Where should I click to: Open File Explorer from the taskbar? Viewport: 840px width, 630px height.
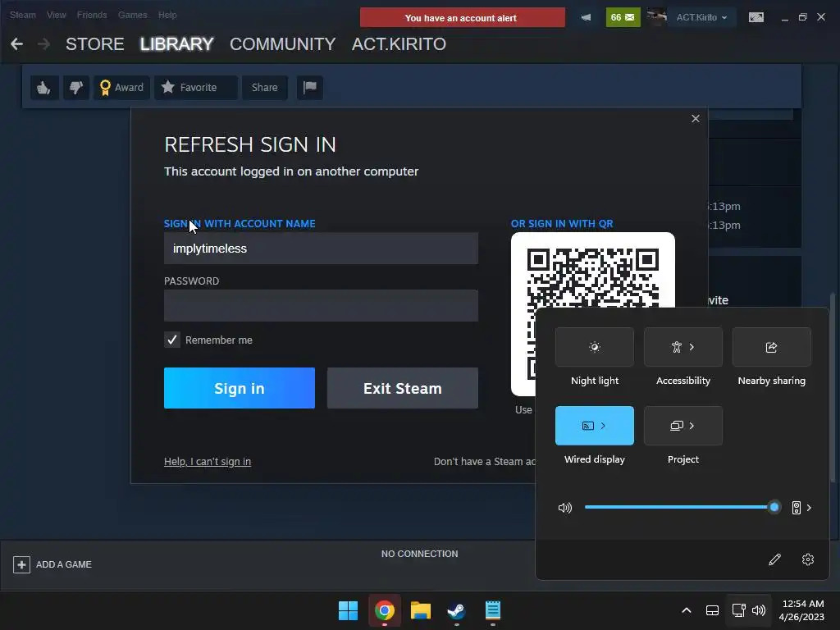point(421,610)
